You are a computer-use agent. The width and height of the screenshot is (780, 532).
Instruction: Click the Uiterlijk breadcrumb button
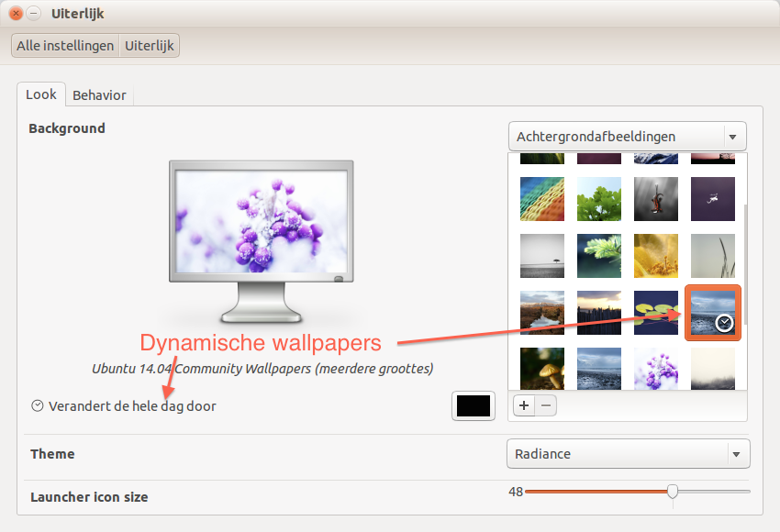(150, 45)
